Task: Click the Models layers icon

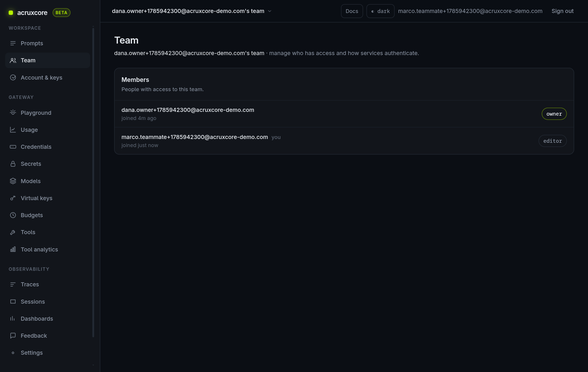Action: tap(13, 181)
